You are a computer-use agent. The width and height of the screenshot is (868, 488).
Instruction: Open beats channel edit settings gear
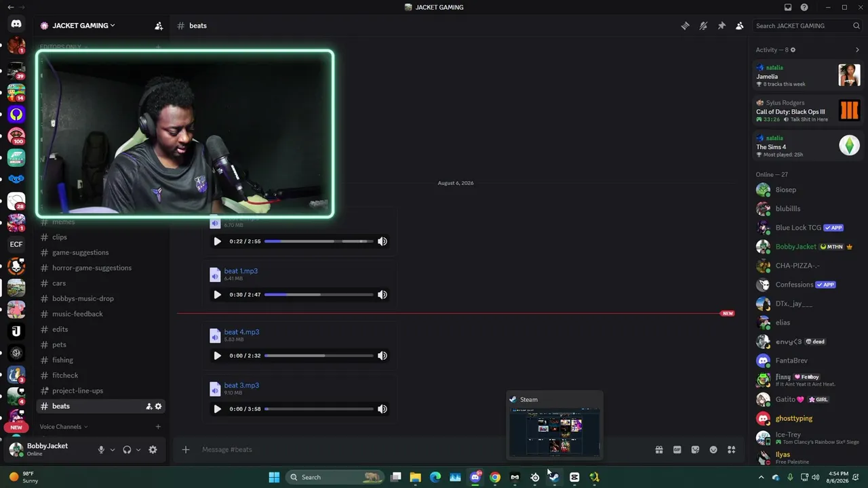pyautogui.click(x=159, y=407)
